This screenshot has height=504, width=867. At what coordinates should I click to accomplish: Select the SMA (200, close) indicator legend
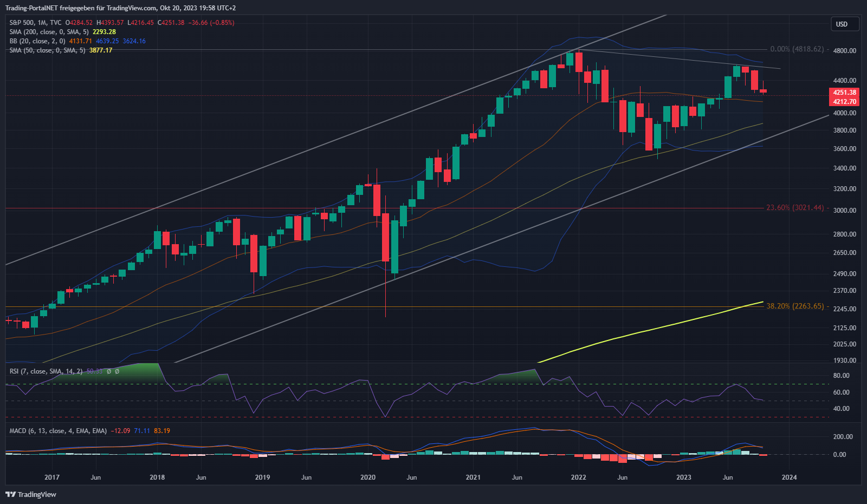point(49,32)
